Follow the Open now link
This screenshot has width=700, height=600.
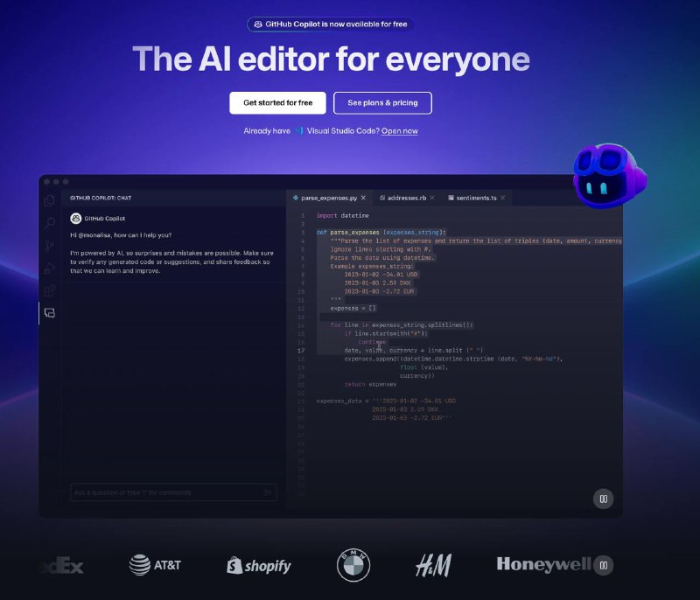(x=400, y=131)
